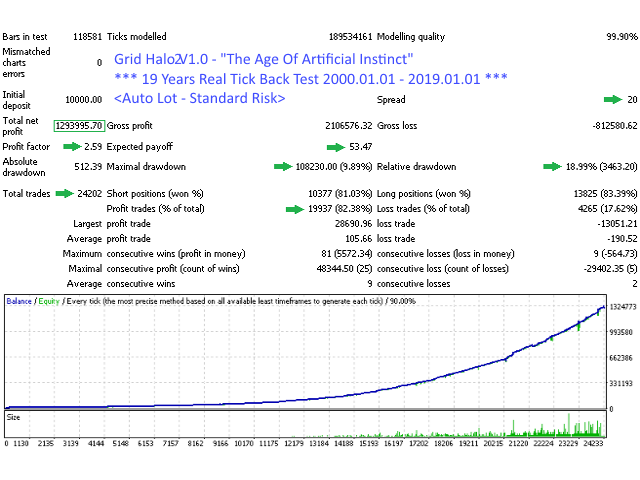Image resolution: width=640 pixels, height=480 pixels.
Task: Click the 1324773 y-axis label
Action: point(623,307)
